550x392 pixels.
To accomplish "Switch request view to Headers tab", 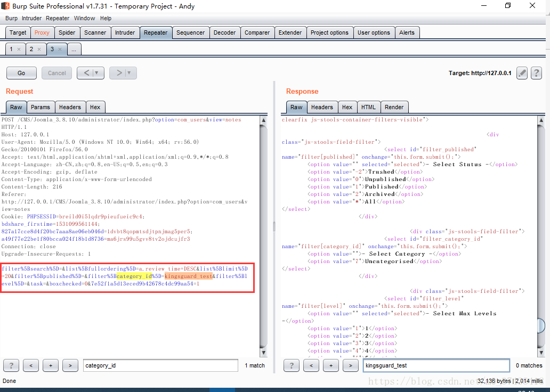I will click(70, 107).
